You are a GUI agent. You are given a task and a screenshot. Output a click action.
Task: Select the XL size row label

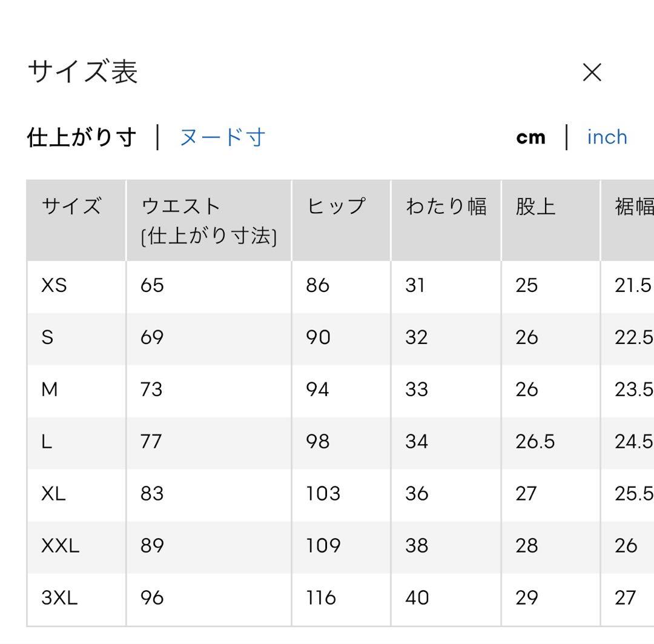coord(53,493)
